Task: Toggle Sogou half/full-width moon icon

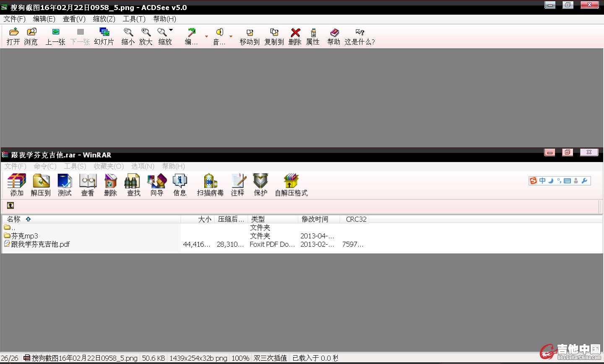Action: (x=551, y=181)
